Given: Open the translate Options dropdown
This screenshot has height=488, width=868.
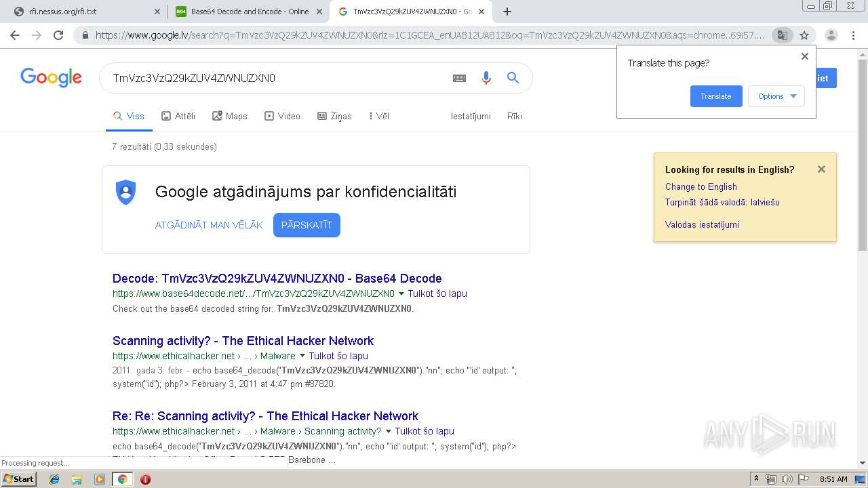Looking at the screenshot, I should (x=776, y=96).
